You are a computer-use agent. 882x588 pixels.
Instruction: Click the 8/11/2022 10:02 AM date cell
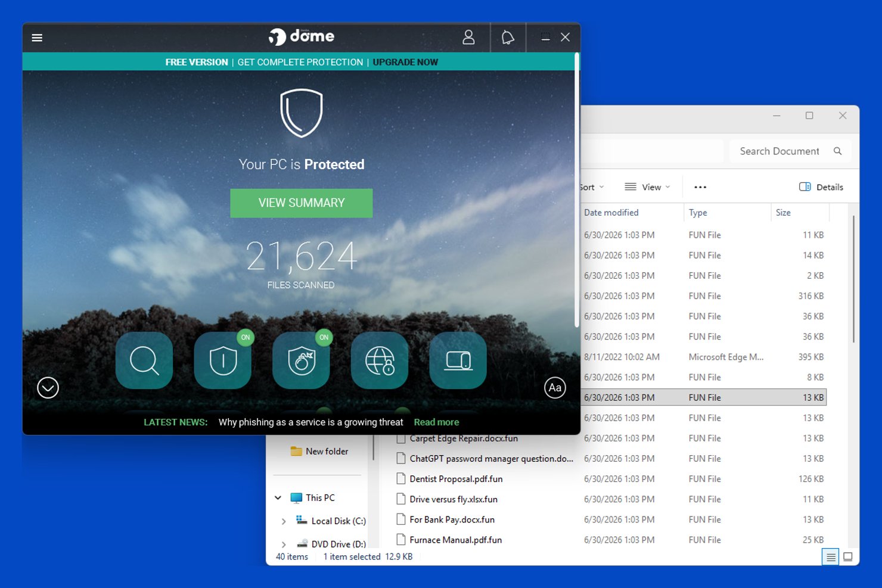622,357
